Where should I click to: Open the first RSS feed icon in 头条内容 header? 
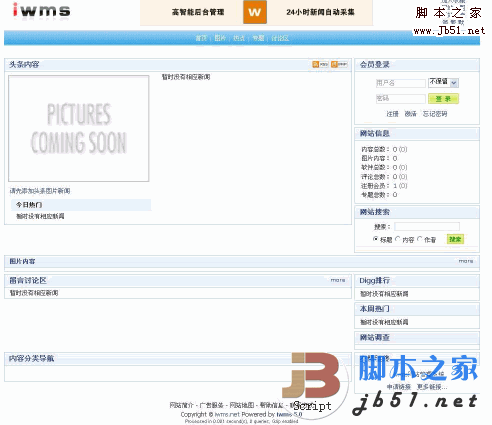tap(320, 64)
